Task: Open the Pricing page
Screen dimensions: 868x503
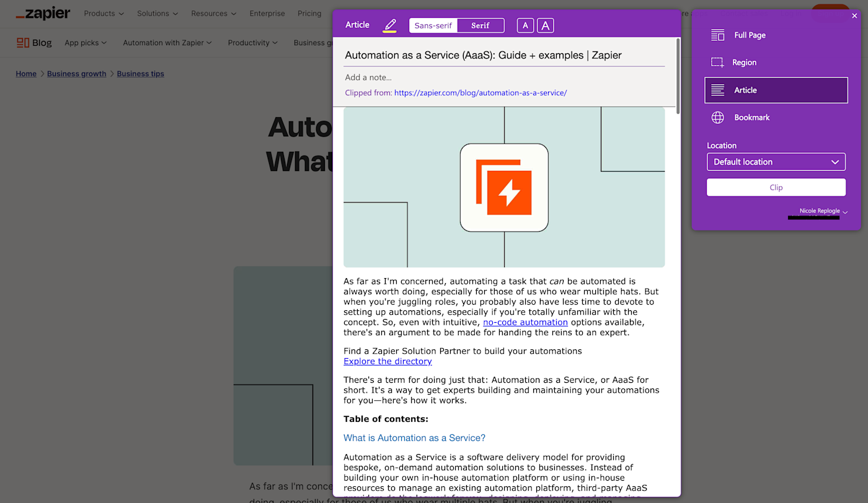Action: click(x=309, y=14)
